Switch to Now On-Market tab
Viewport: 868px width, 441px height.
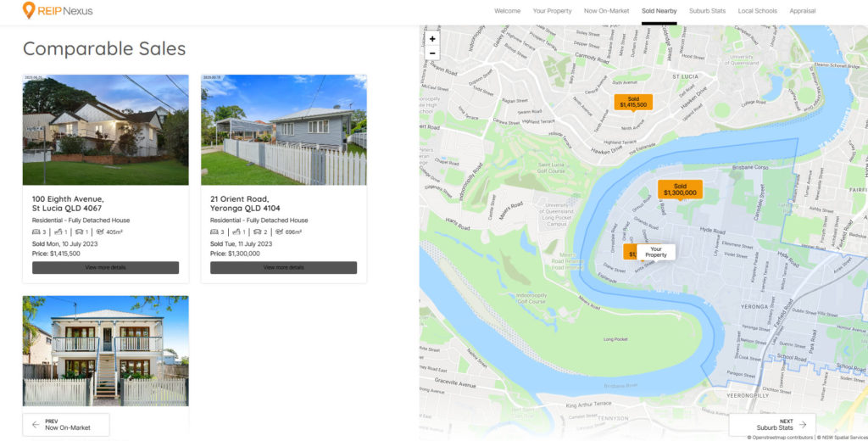[606, 11]
